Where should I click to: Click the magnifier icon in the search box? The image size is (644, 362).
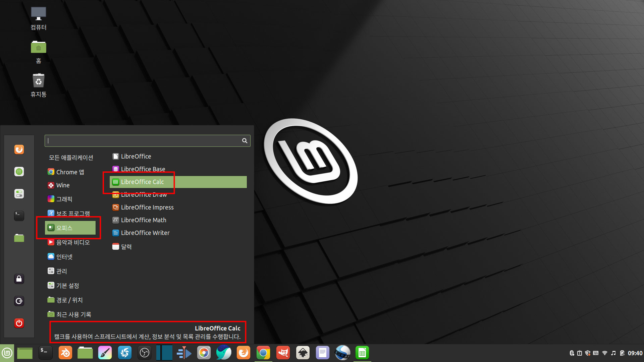tap(245, 141)
